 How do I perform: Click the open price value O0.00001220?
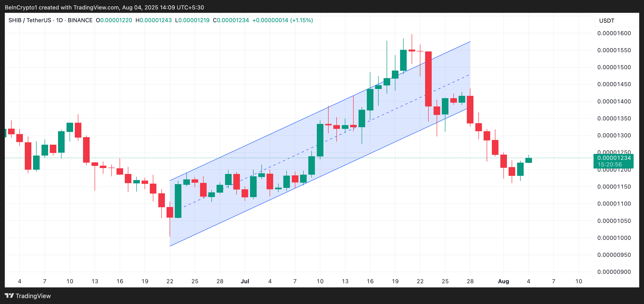(x=114, y=20)
